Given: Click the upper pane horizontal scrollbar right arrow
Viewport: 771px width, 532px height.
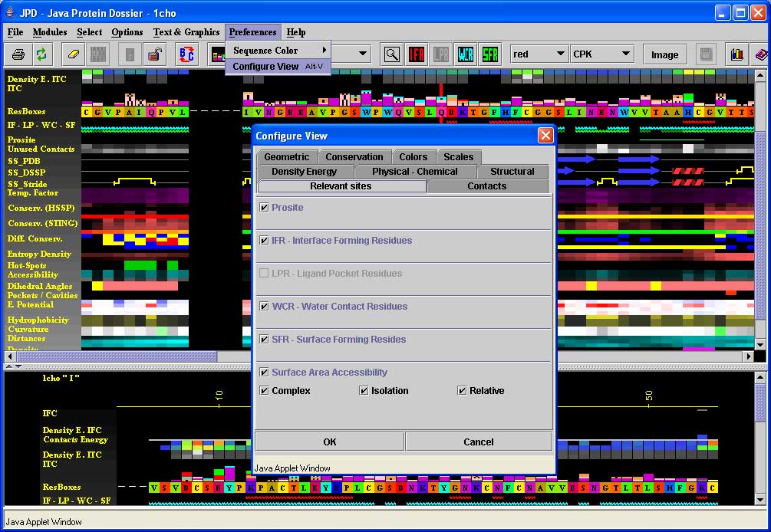Looking at the screenshot, I should (749, 356).
